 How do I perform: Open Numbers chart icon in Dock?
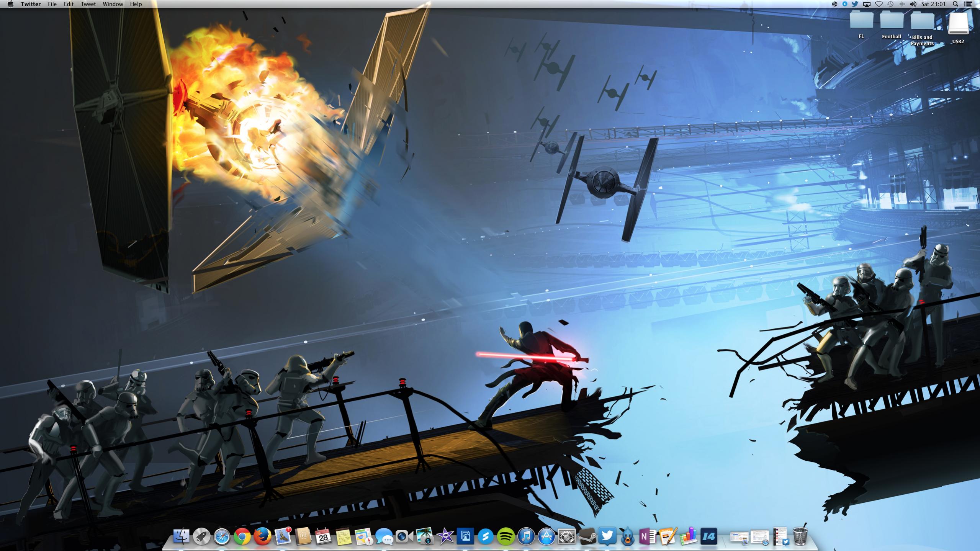coord(689,536)
